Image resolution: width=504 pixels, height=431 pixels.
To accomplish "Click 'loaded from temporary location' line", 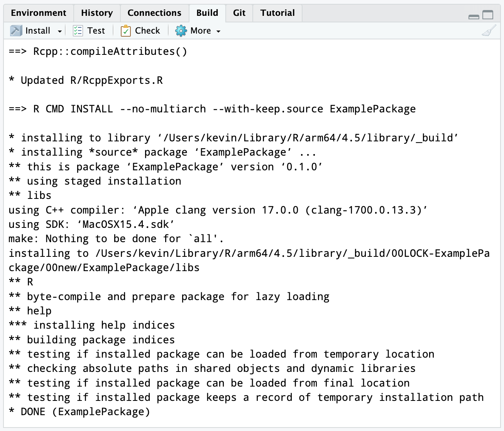I will click(x=222, y=354).
